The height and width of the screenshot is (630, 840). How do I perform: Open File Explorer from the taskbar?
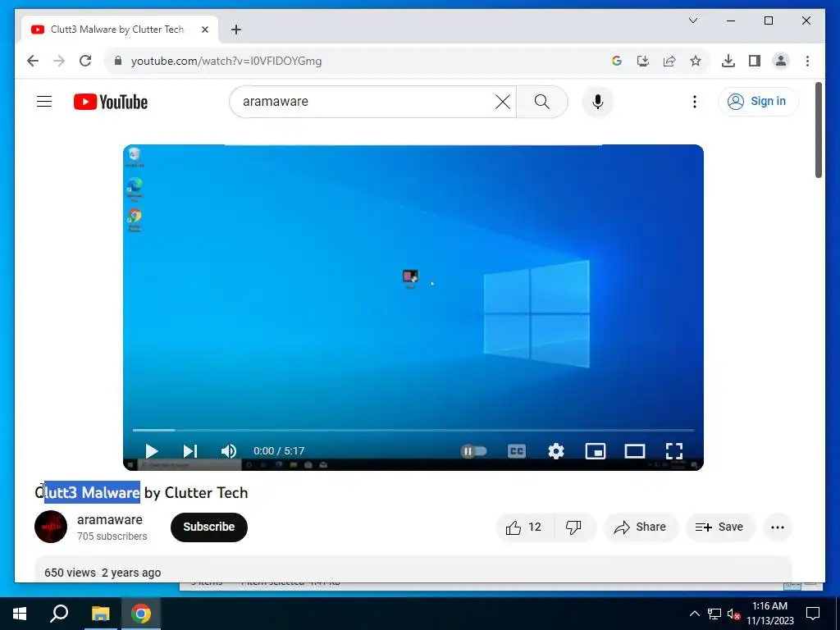point(100,614)
